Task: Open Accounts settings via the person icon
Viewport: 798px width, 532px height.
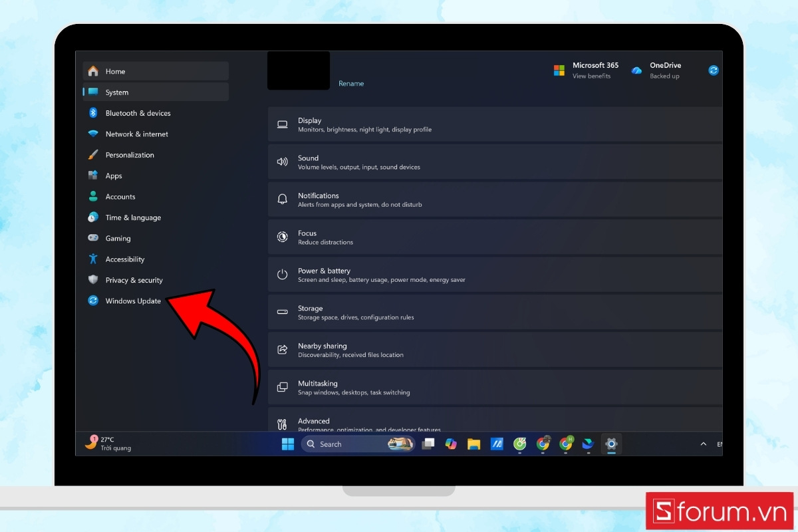Action: click(93, 196)
